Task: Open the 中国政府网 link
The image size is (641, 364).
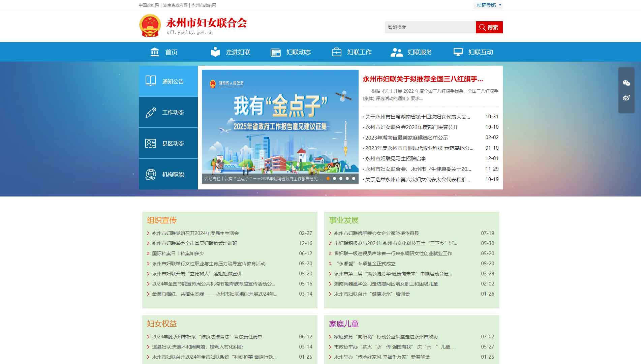Action: pyautogui.click(x=149, y=5)
